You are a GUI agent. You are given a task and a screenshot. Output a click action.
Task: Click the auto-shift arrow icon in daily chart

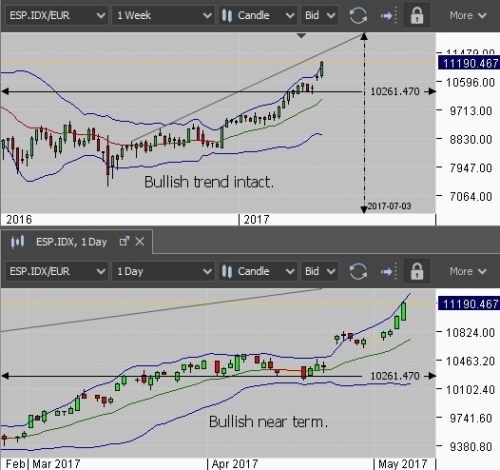388,271
